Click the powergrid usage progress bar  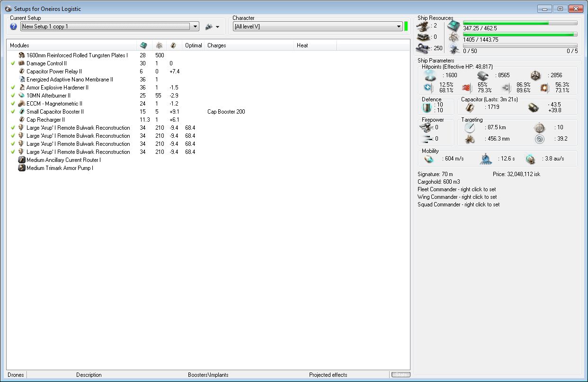520,34
